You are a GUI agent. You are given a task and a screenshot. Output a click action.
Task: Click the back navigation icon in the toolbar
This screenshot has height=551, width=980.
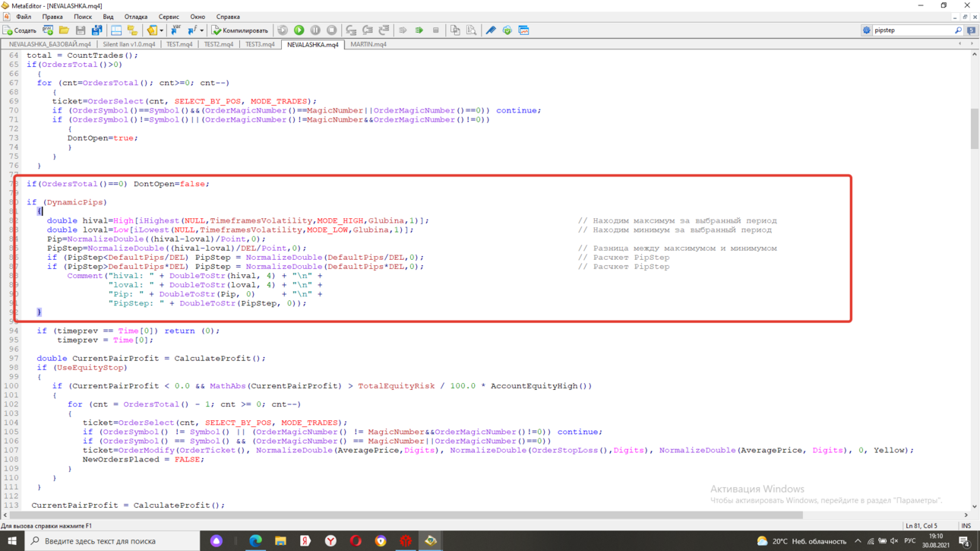[x=152, y=30]
